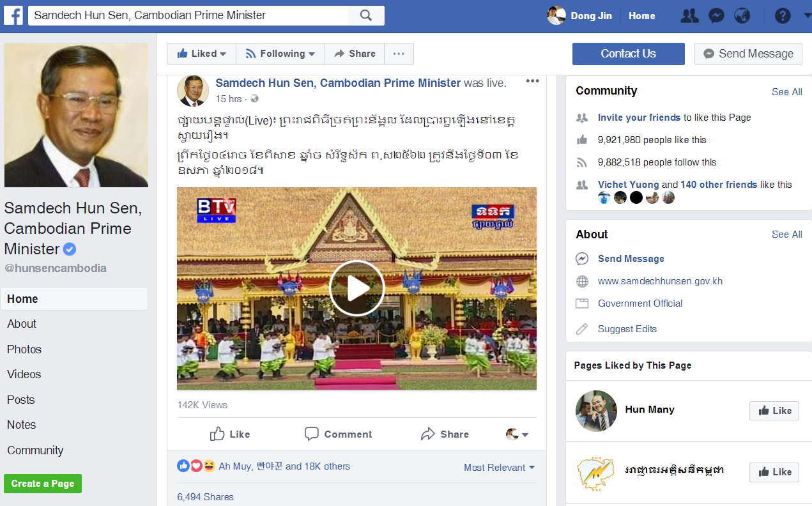Click See All in Community section
Viewport: 812px width, 506px height.
pos(786,92)
